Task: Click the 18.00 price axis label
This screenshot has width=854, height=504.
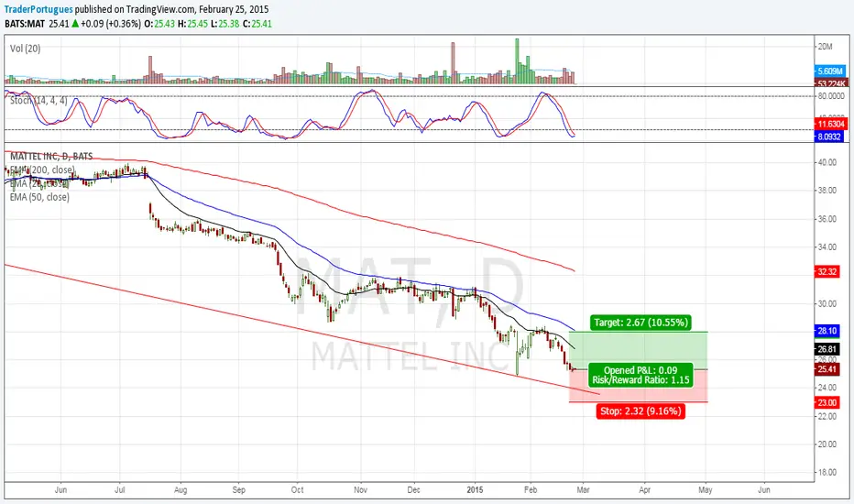Action: (x=827, y=473)
